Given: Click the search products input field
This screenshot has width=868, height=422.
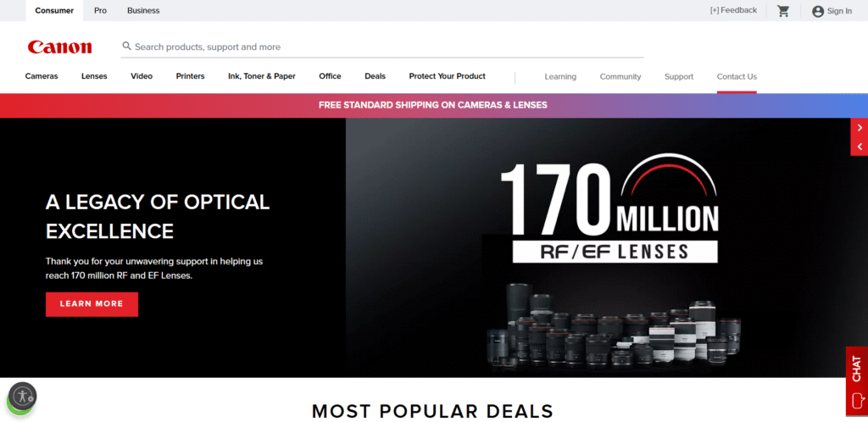Looking at the screenshot, I should pos(381,47).
